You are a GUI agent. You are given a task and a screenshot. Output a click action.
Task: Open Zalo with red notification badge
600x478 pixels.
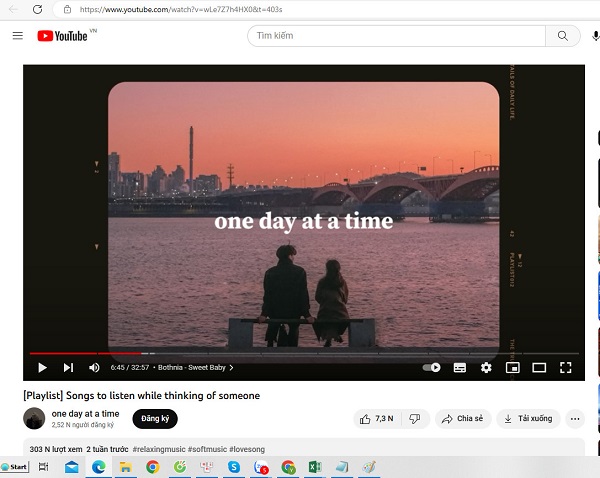pyautogui.click(x=261, y=467)
